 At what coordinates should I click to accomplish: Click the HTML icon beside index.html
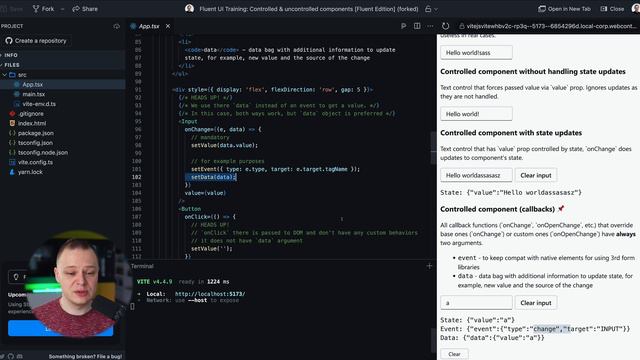pyautogui.click(x=12, y=123)
